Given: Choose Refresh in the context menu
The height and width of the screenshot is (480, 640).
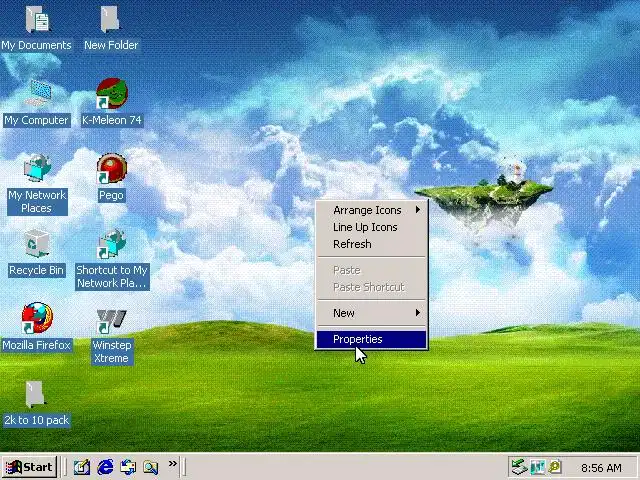Looking at the screenshot, I should coord(371,244).
